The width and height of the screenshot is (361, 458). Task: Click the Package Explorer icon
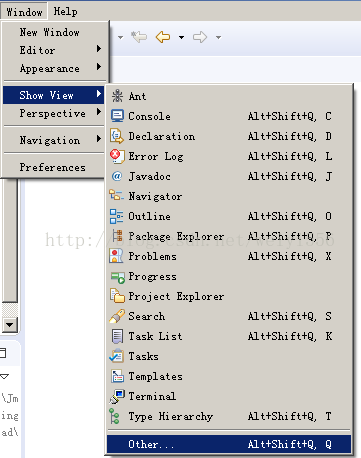(117, 236)
